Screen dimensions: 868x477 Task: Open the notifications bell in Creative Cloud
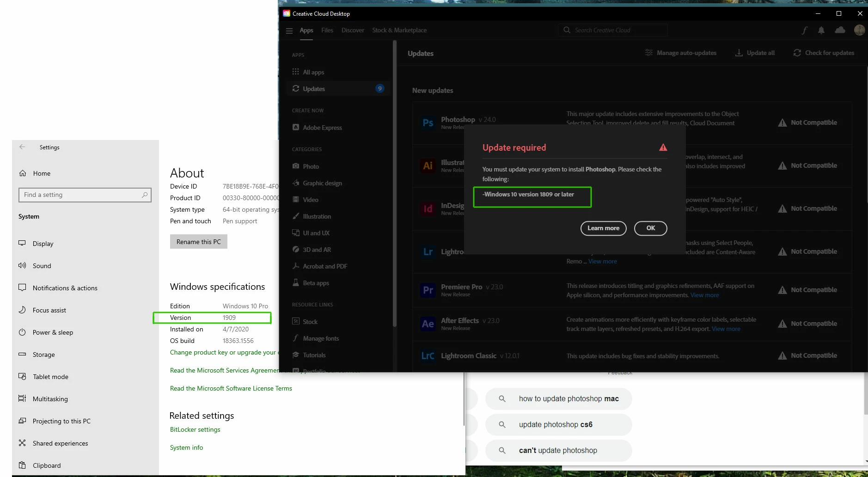[x=821, y=30]
